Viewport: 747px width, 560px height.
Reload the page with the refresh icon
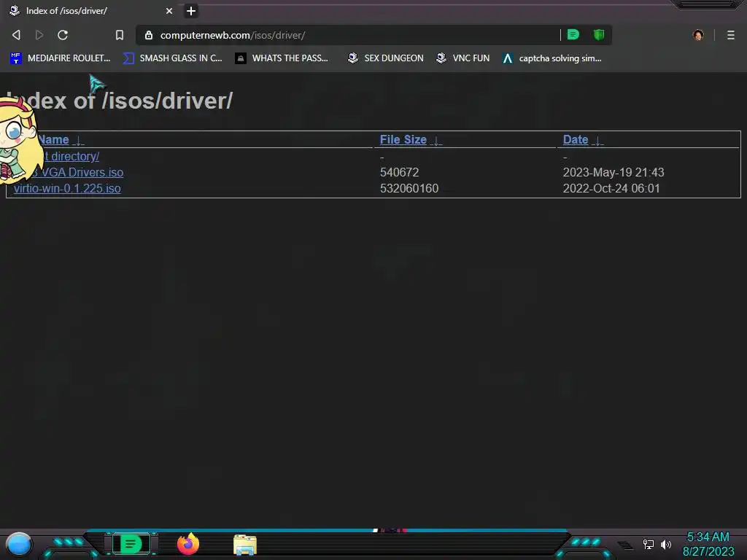tap(63, 35)
